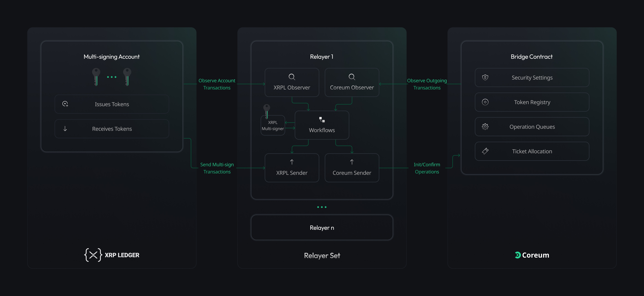This screenshot has width=644, height=296.
Task: Open the Security Settings row
Action: [x=532, y=78]
